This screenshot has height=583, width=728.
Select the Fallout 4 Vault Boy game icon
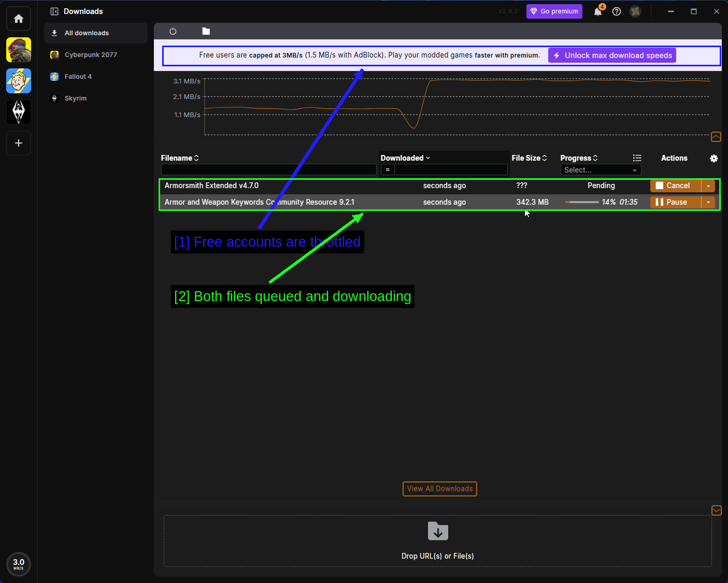[19, 81]
